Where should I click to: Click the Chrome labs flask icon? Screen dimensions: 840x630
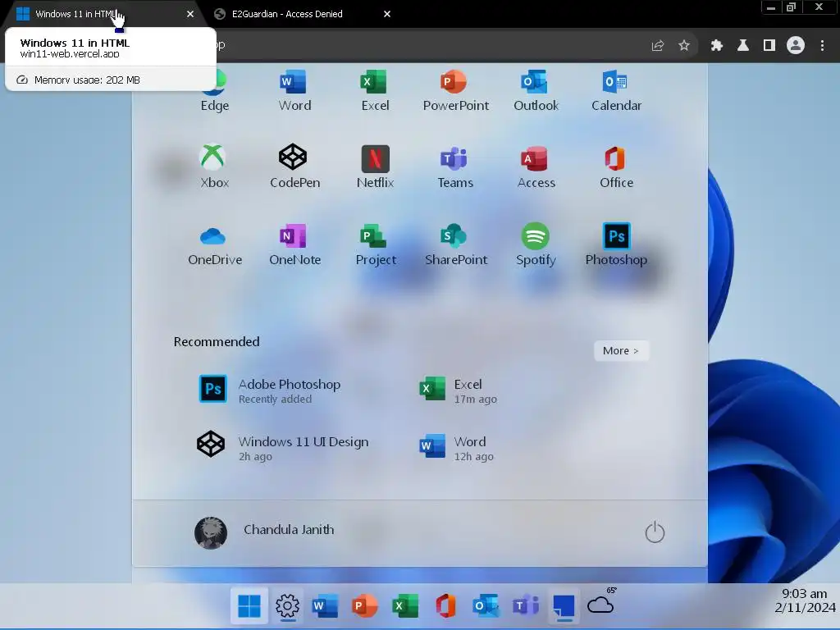[743, 46]
